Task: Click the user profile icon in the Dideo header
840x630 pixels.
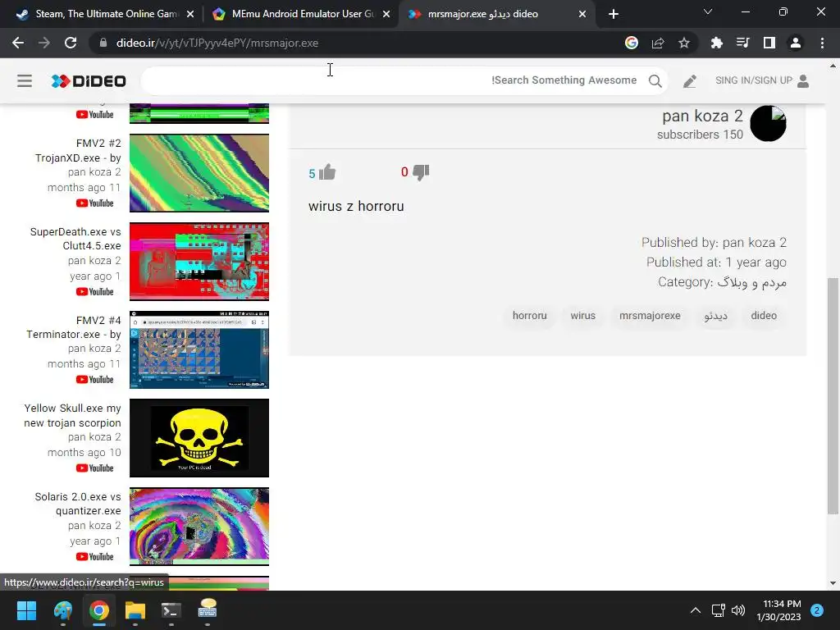Action: tap(802, 81)
